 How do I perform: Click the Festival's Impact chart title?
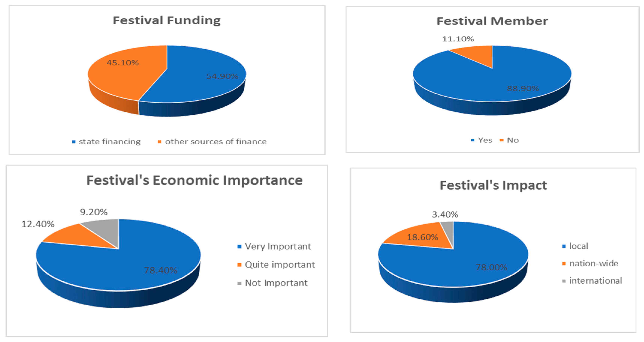tap(493, 185)
